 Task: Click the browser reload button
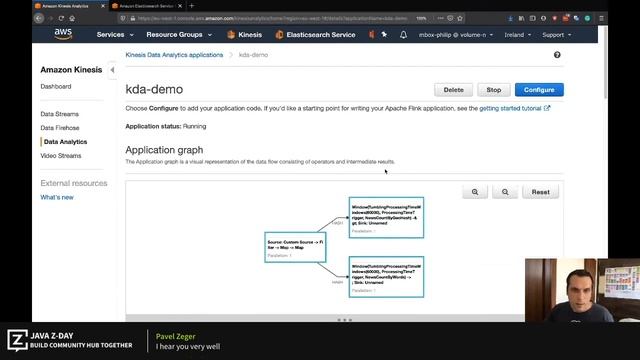(x=61, y=18)
